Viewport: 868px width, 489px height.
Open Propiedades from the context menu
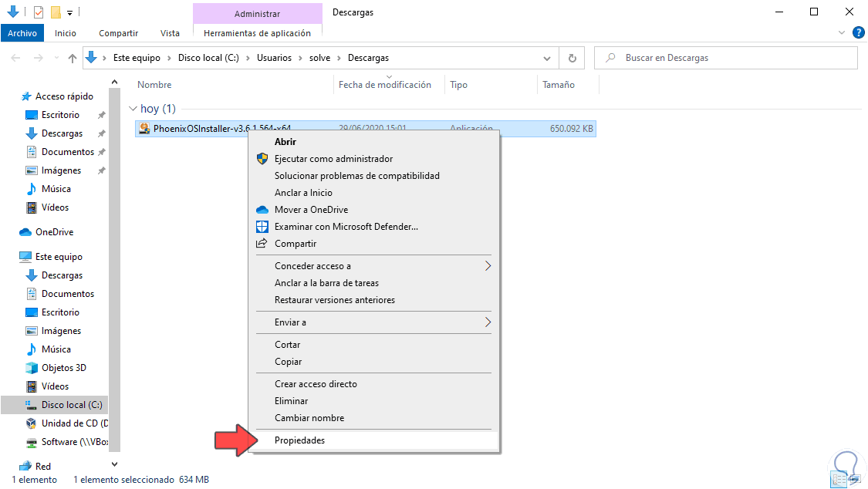click(x=299, y=440)
